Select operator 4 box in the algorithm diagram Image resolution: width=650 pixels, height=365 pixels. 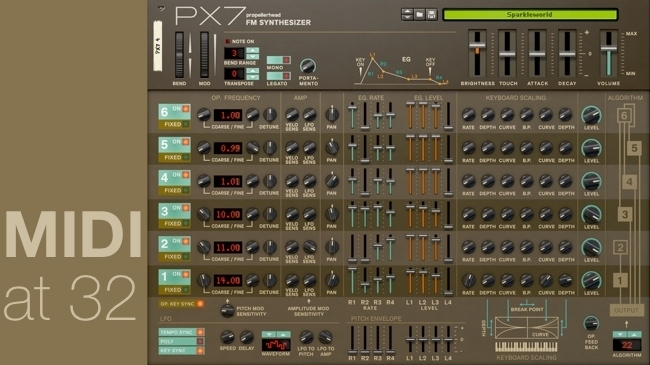coord(629,181)
